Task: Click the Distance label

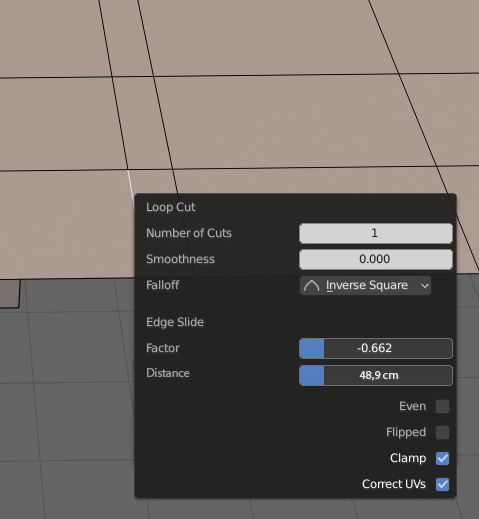Action: (x=168, y=373)
